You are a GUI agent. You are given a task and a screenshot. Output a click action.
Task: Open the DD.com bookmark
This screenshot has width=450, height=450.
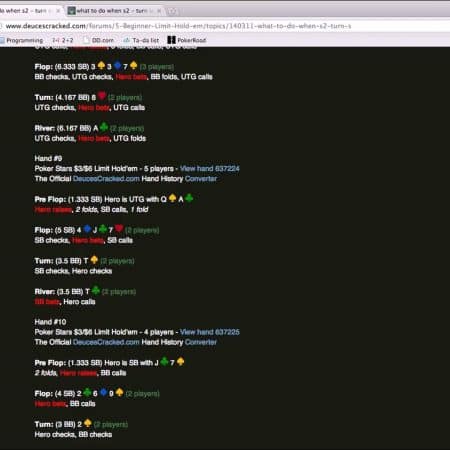[x=99, y=40]
